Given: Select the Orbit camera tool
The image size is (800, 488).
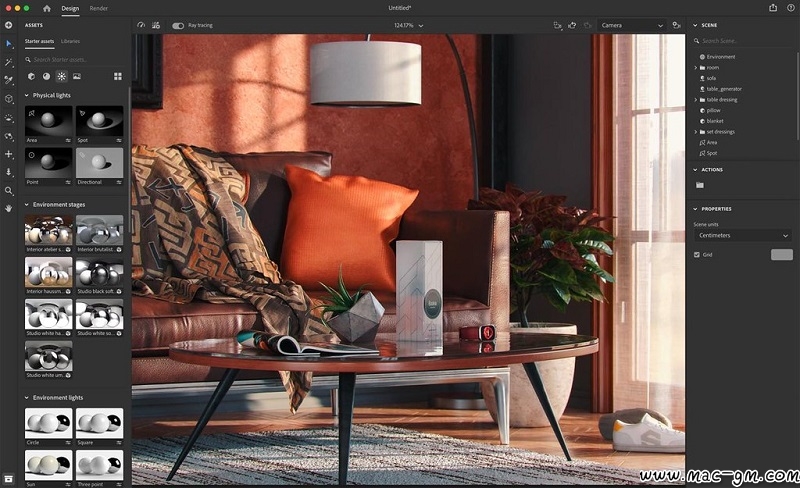Looking at the screenshot, I should coord(9,136).
